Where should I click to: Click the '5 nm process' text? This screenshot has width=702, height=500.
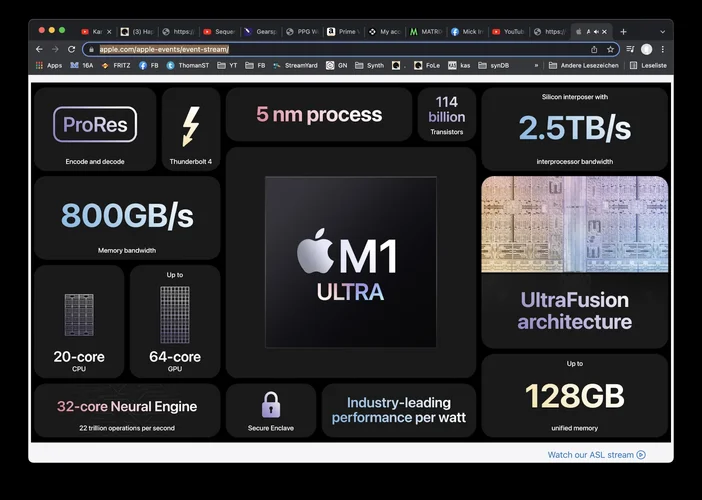319,115
